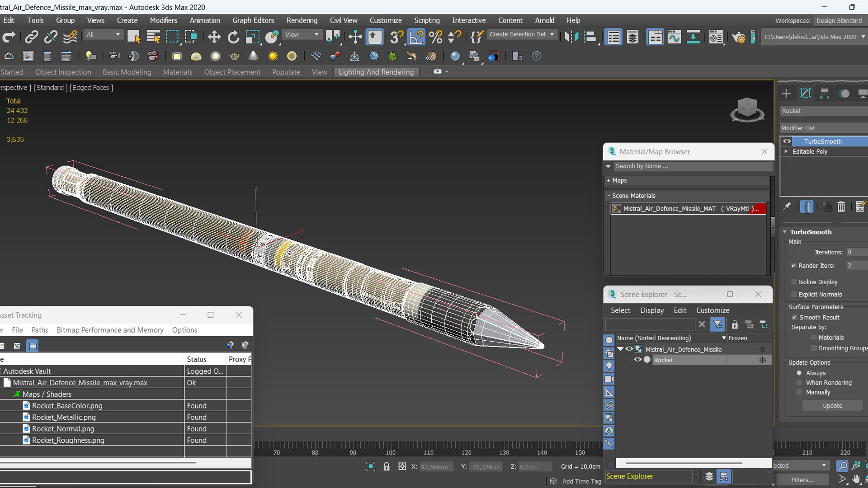Click the help question mark icon in the ribbon

(x=536, y=56)
